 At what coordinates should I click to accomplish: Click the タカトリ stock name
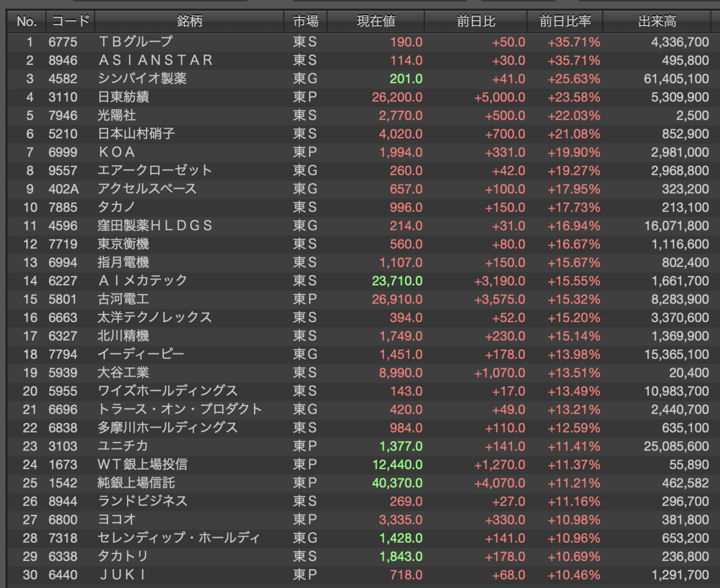[122, 556]
